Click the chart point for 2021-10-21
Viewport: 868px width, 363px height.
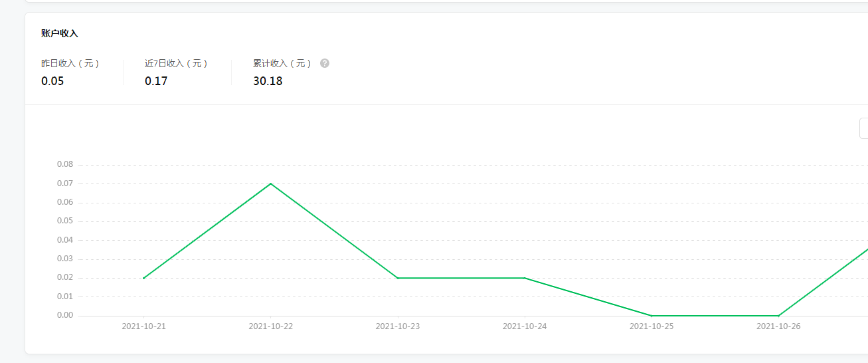click(143, 278)
